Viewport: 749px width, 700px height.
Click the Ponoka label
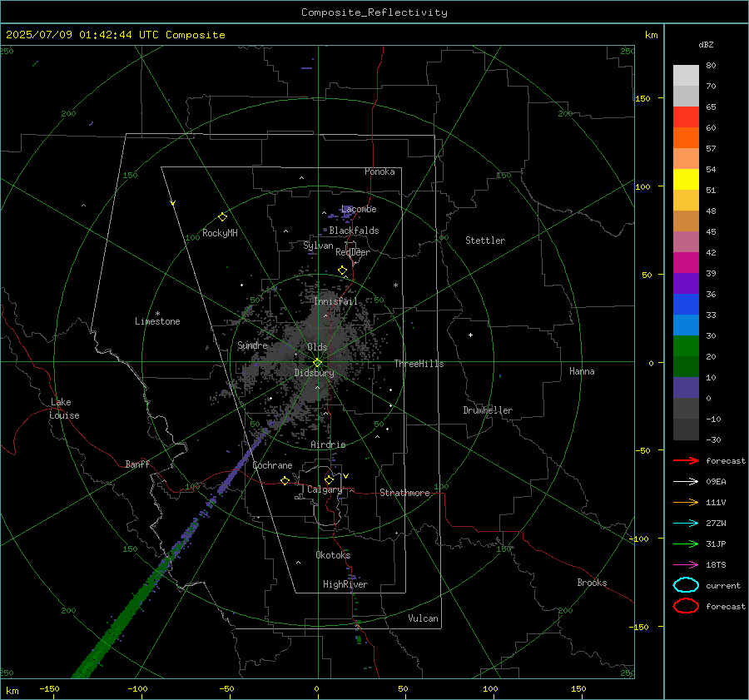pos(379,171)
